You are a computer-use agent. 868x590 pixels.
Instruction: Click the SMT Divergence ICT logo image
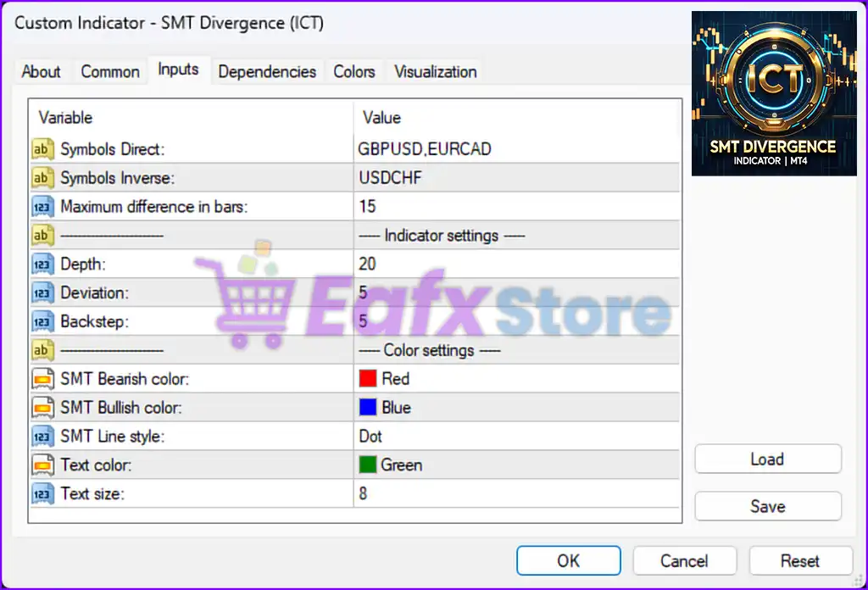[x=774, y=93]
